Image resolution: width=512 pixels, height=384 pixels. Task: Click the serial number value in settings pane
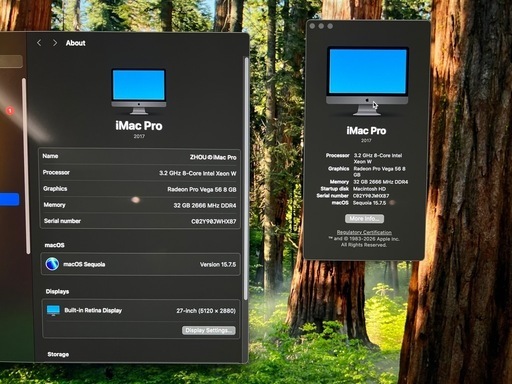(x=214, y=221)
